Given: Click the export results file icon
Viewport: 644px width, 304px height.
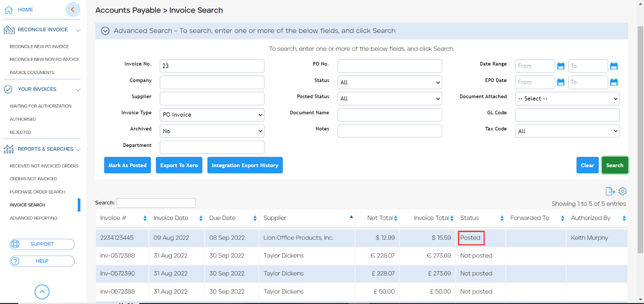Looking at the screenshot, I should coord(610,191).
